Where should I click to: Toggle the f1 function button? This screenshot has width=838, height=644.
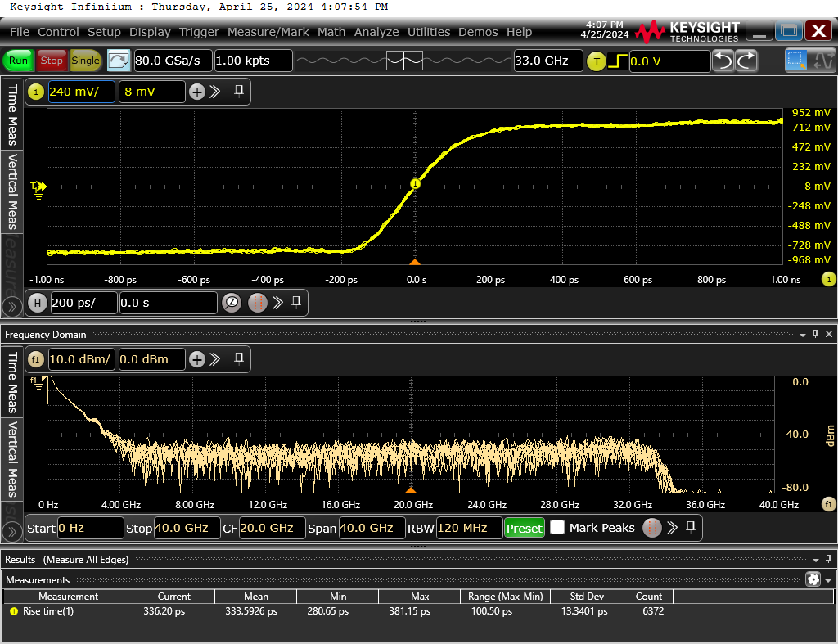pos(36,359)
